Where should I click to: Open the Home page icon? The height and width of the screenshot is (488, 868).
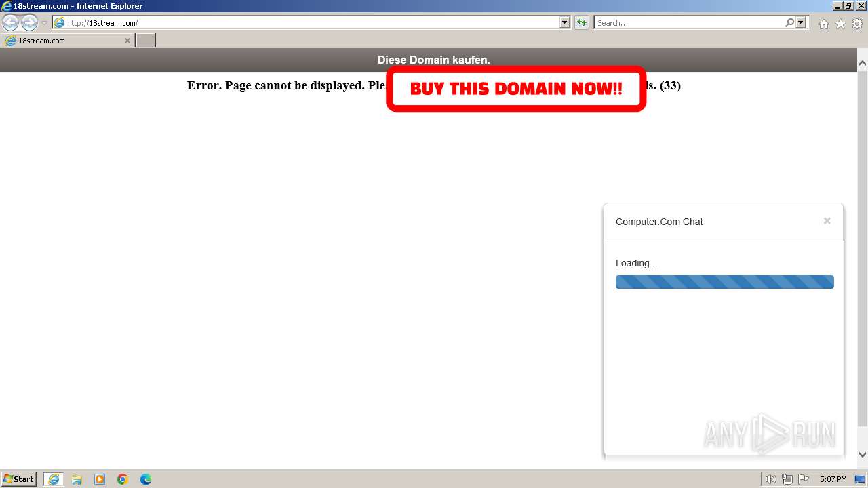(x=824, y=24)
